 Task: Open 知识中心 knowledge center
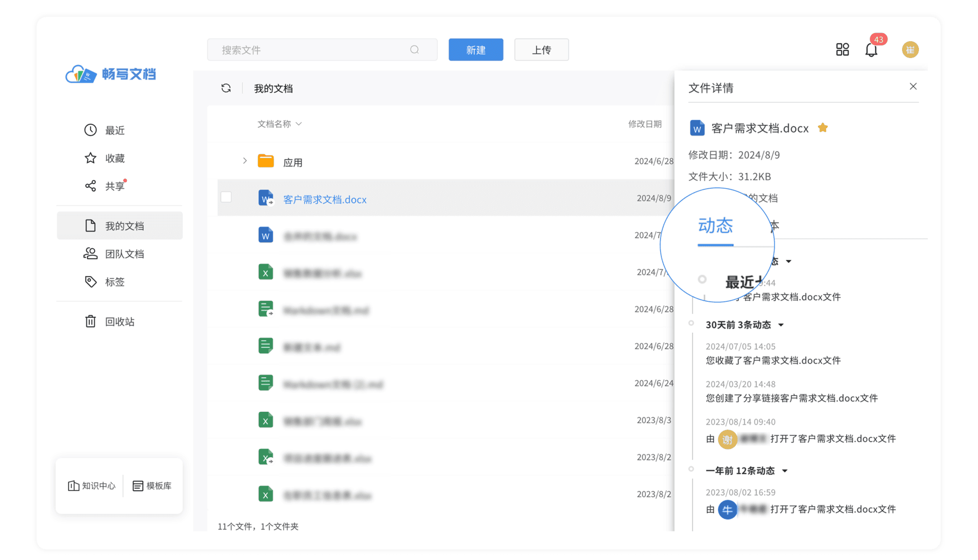(x=92, y=486)
